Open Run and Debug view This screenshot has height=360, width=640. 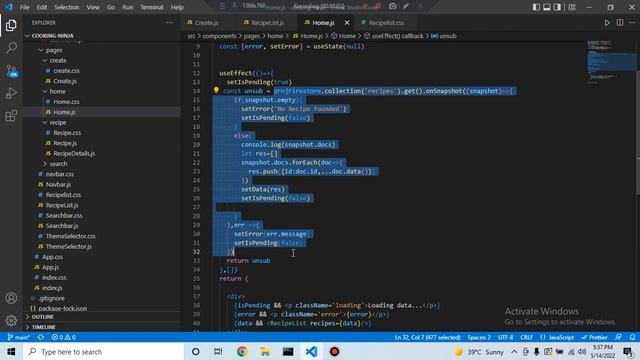click(x=11, y=93)
